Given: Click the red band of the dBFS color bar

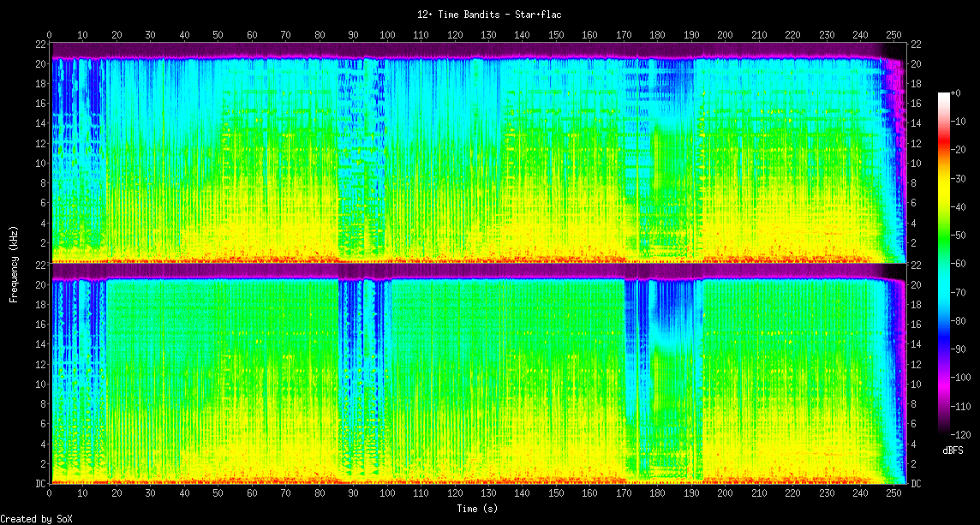Looking at the screenshot, I should click(944, 150).
